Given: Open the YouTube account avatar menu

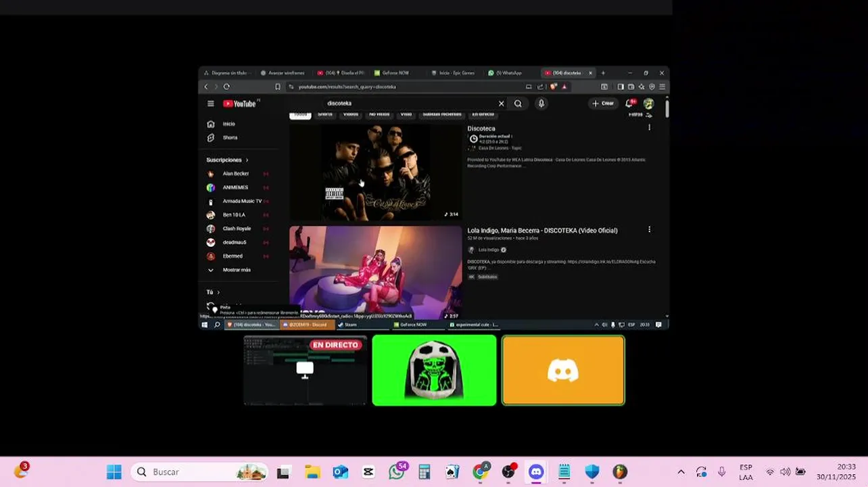Looking at the screenshot, I should [x=648, y=103].
